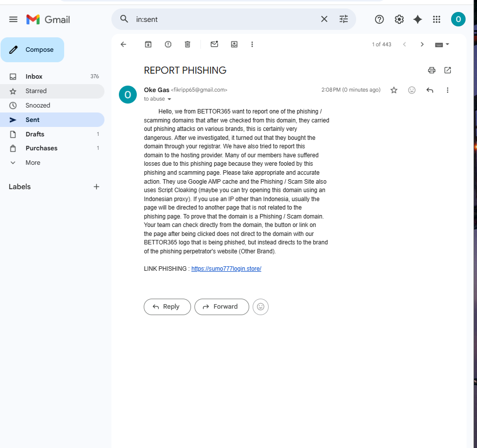Image resolution: width=477 pixels, height=448 pixels.
Task: Move email to inbox icon
Action: tap(234, 44)
